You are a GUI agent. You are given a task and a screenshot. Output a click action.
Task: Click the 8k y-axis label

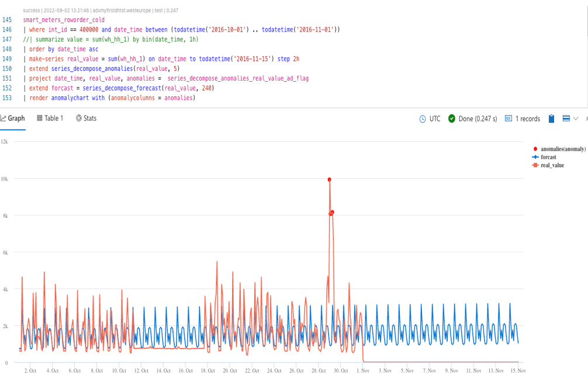pos(5,215)
